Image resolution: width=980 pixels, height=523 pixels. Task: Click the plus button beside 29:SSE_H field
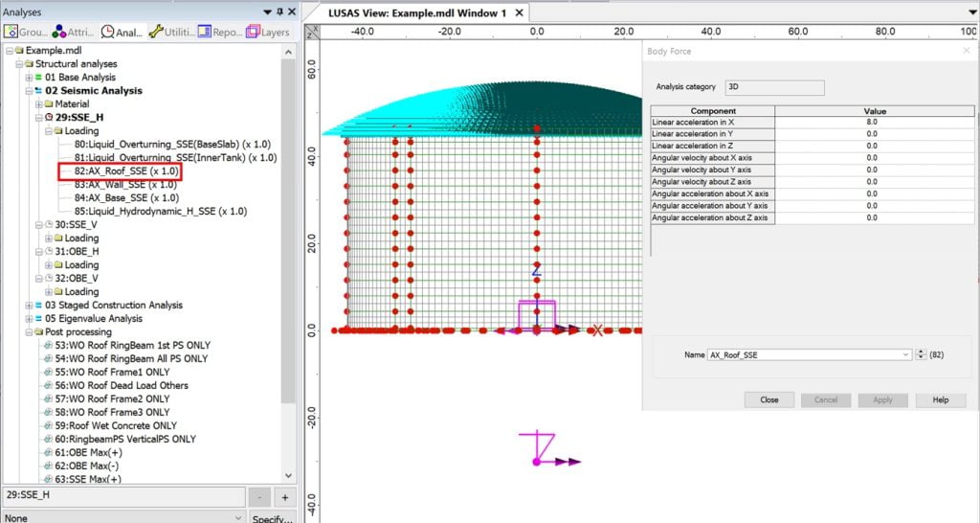click(283, 497)
